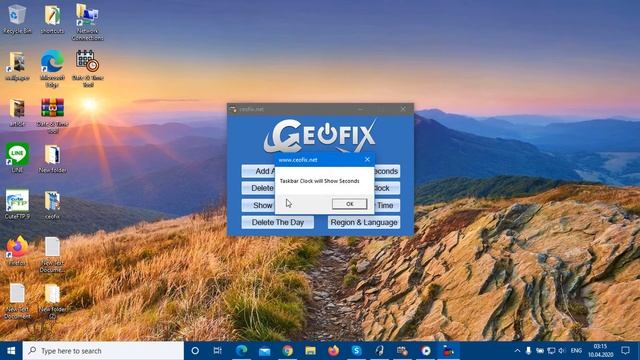Screen dimensions: 640x360
Task: Open the taskbar clock showing 03:15
Action: click(x=600, y=351)
